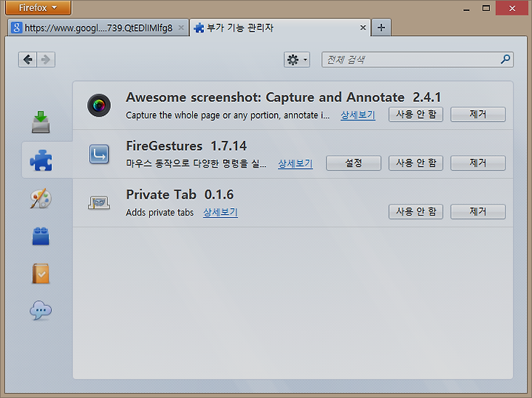Click the Awesome screenshot camera lens icon
Screen dimensions: 532x398
(99, 105)
